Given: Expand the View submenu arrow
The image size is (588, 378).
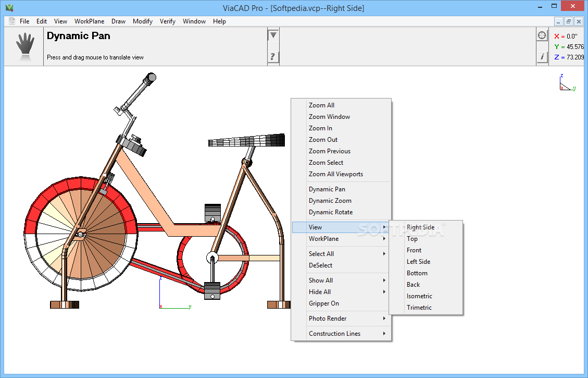Looking at the screenshot, I should coord(384,227).
